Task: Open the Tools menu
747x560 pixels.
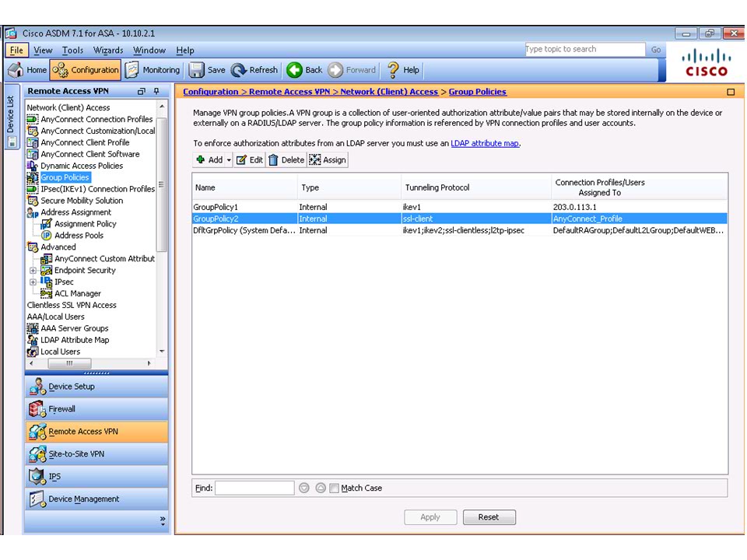Action: coord(72,51)
